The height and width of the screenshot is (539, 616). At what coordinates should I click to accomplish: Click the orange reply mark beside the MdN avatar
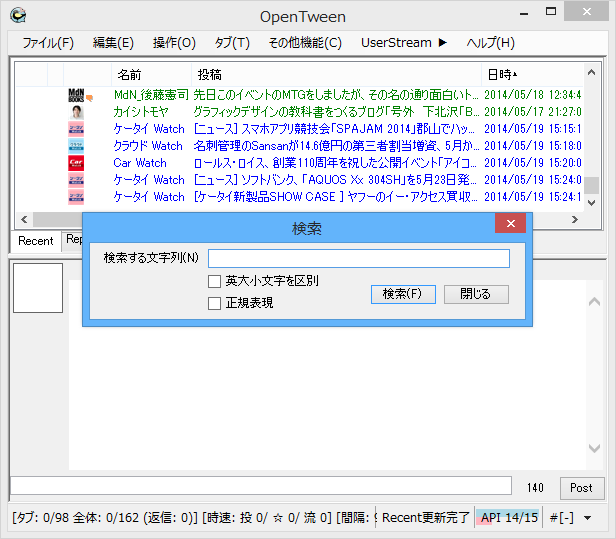pos(90,98)
